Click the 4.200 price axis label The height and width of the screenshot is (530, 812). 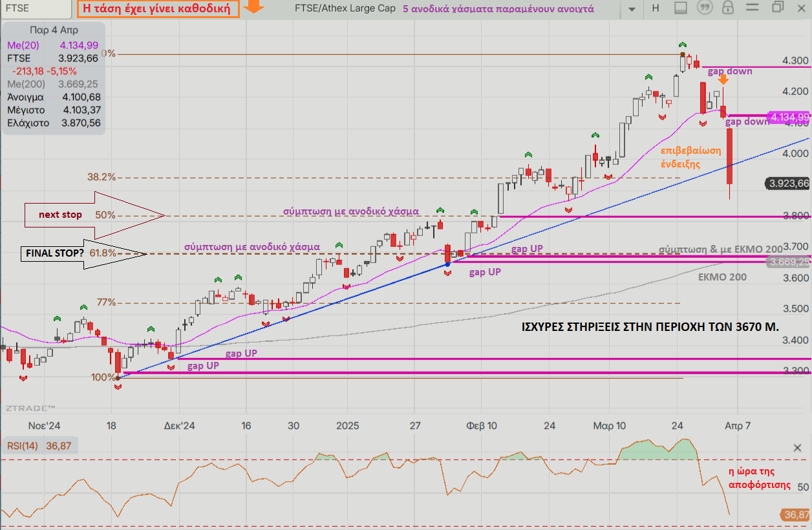tap(795, 92)
